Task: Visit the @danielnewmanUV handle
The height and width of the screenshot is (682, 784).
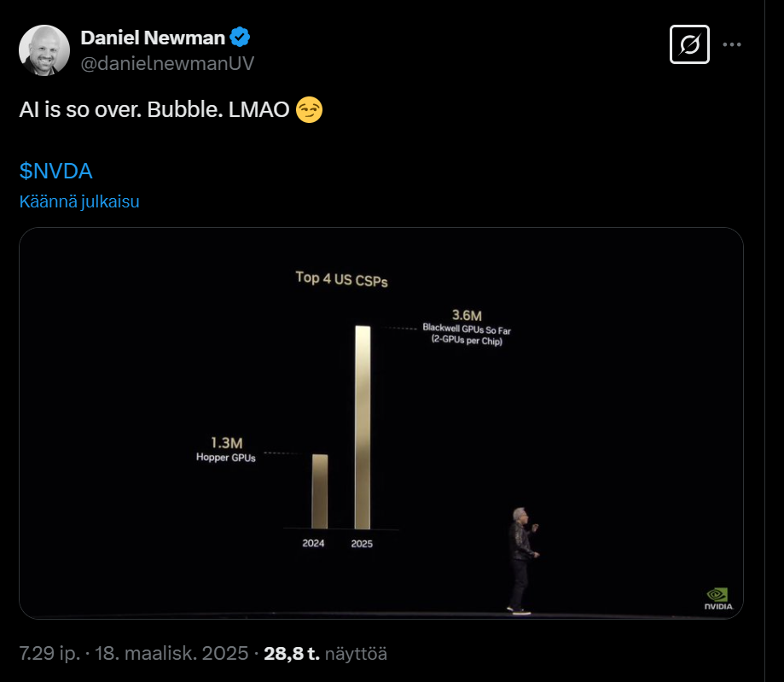Action: pos(167,63)
